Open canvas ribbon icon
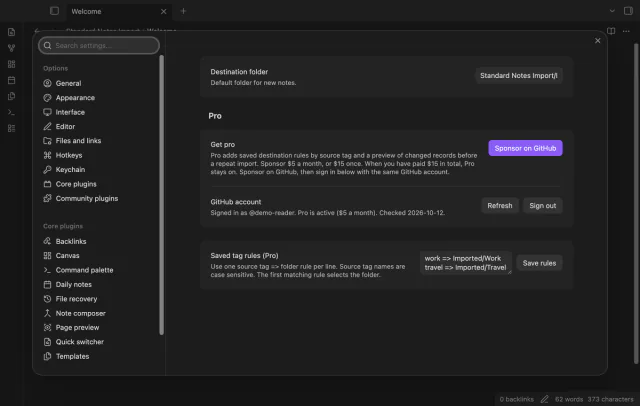Viewport: 640px width, 406px height. 11,64
